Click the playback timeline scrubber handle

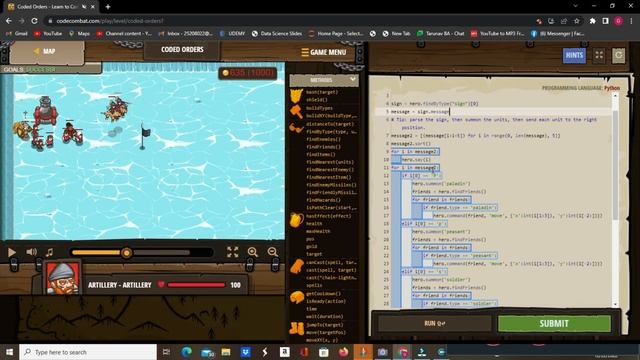coord(127,253)
